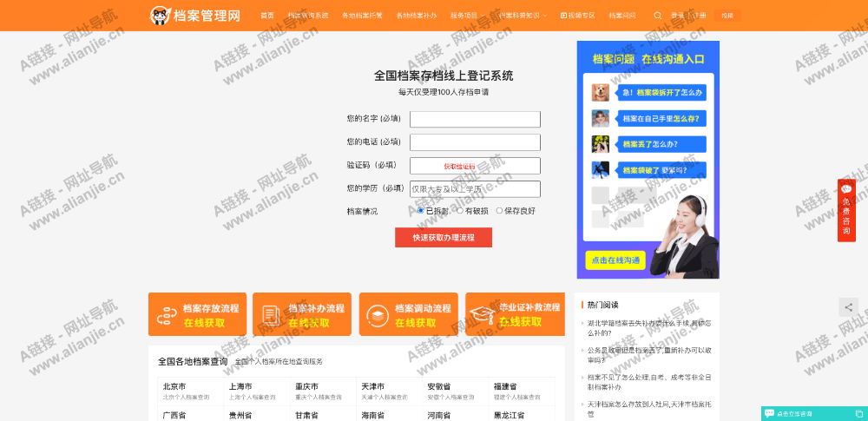Click the 投稿 button in header
Image resolution: width=868 pixels, height=421 pixels.
[727, 16]
